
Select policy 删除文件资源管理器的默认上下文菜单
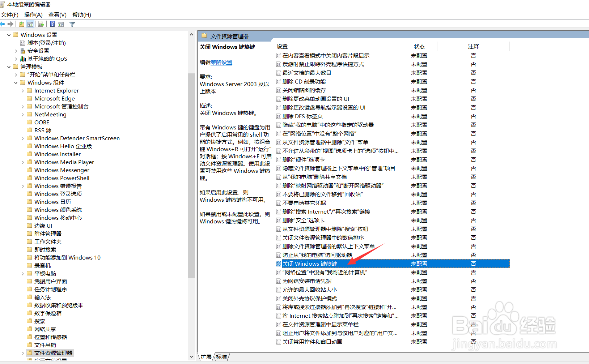pos(329,247)
